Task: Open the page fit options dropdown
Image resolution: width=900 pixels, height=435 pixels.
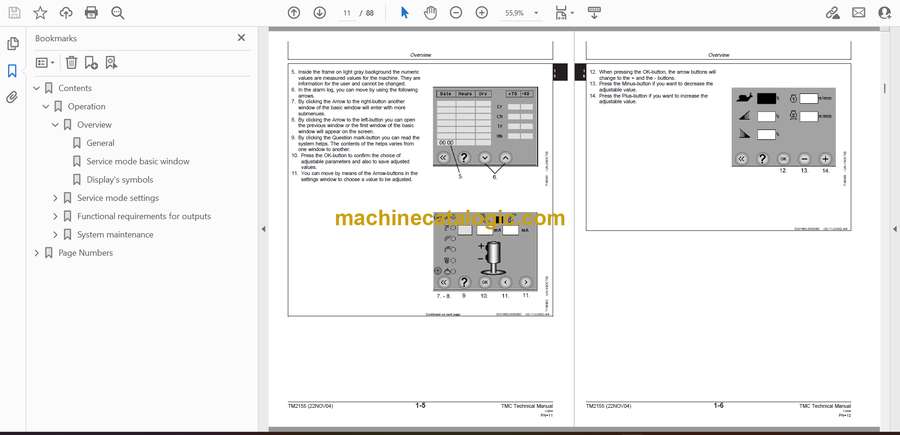Action: click(564, 13)
